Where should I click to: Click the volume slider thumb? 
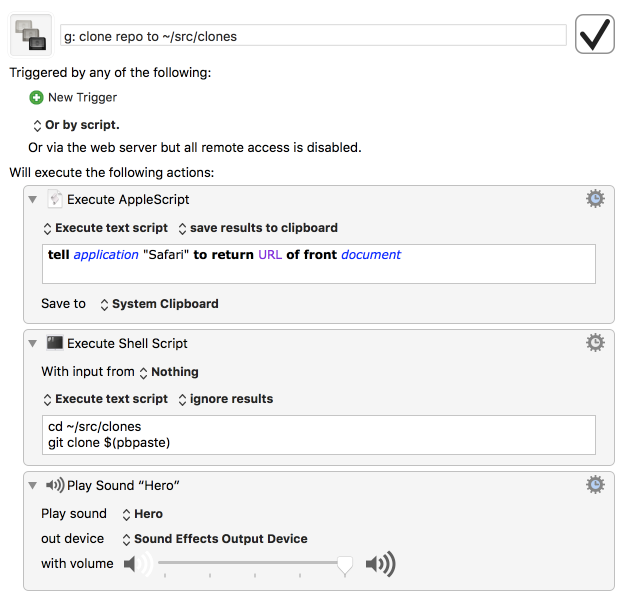click(x=345, y=566)
